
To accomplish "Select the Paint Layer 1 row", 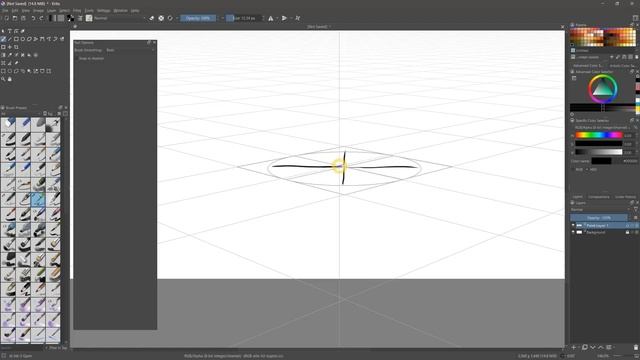I will point(604,225).
